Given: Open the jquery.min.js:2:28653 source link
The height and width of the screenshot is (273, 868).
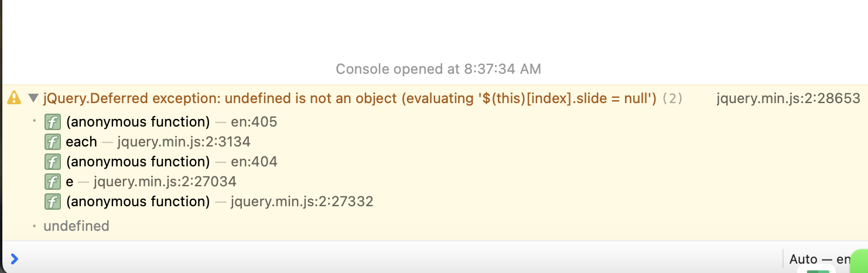Looking at the screenshot, I should click(788, 98).
